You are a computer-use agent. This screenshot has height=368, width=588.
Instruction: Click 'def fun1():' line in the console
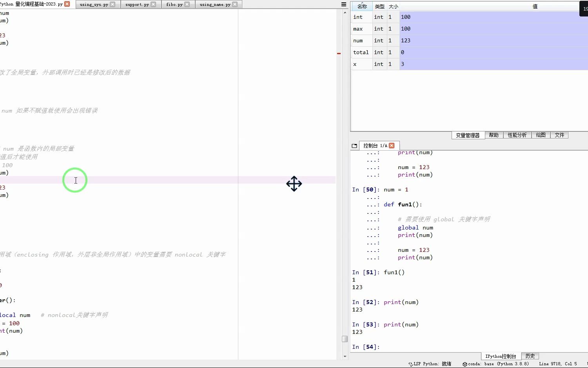click(x=403, y=204)
